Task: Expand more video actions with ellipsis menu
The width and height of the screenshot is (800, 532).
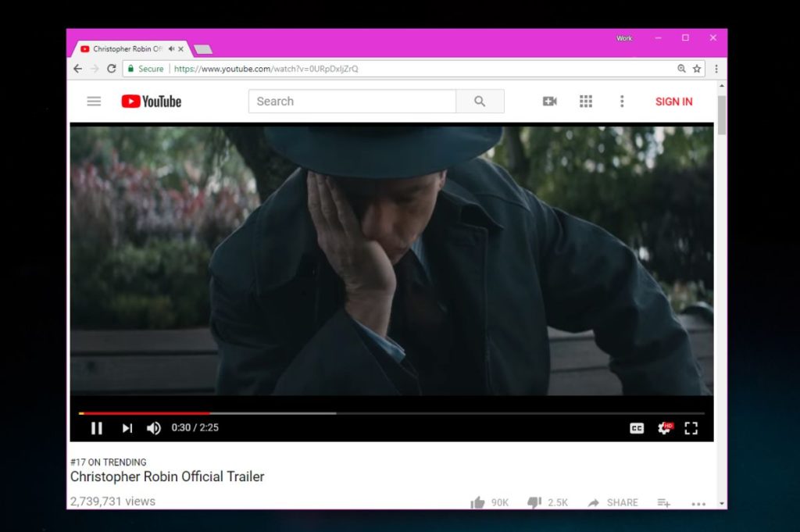Action: [698, 503]
